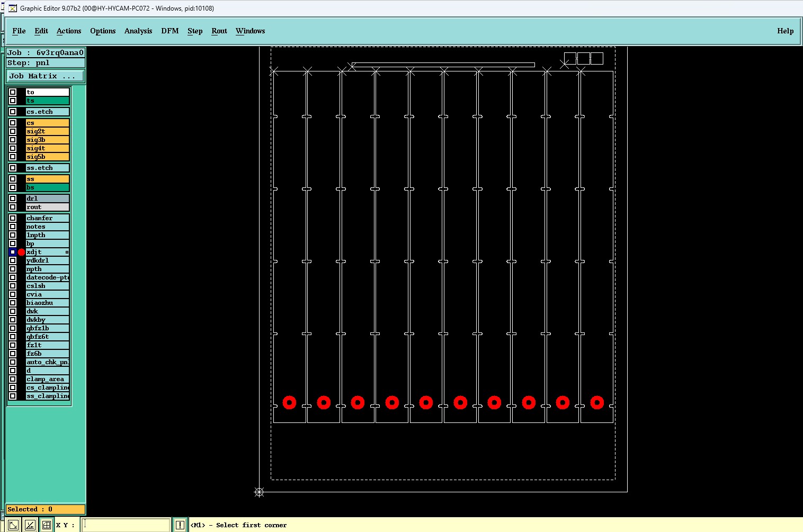Open the Step menu
Viewport: 803px width, 532px height.
(x=195, y=31)
